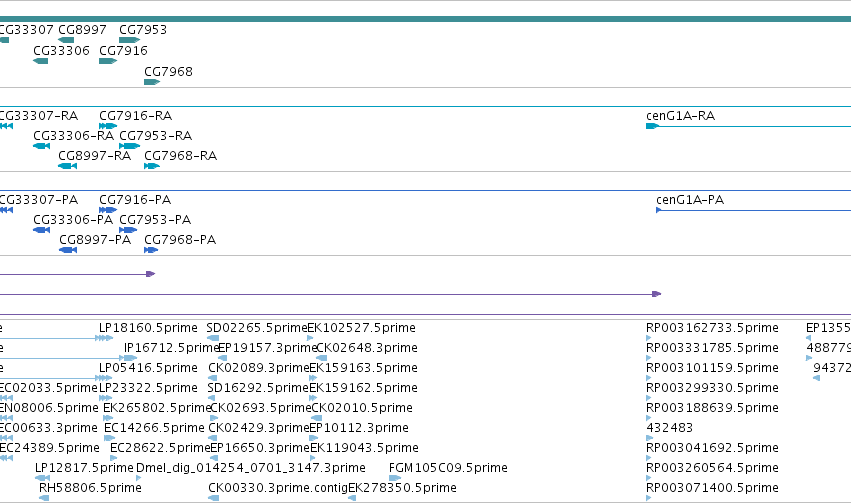
Task: Click the CG8997-PA protein glyph
Action: tap(68, 250)
